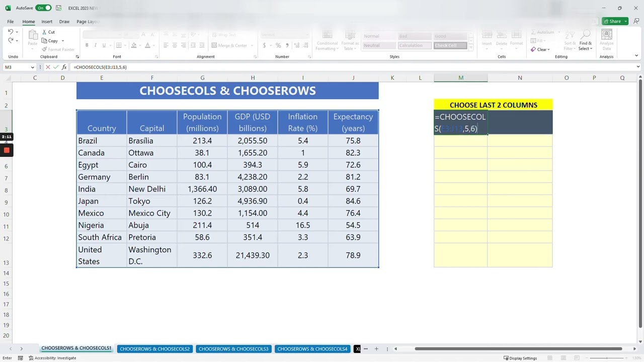The height and width of the screenshot is (362, 644).
Task: Click the Fill Color bucket swatch
Action: [x=133, y=45]
